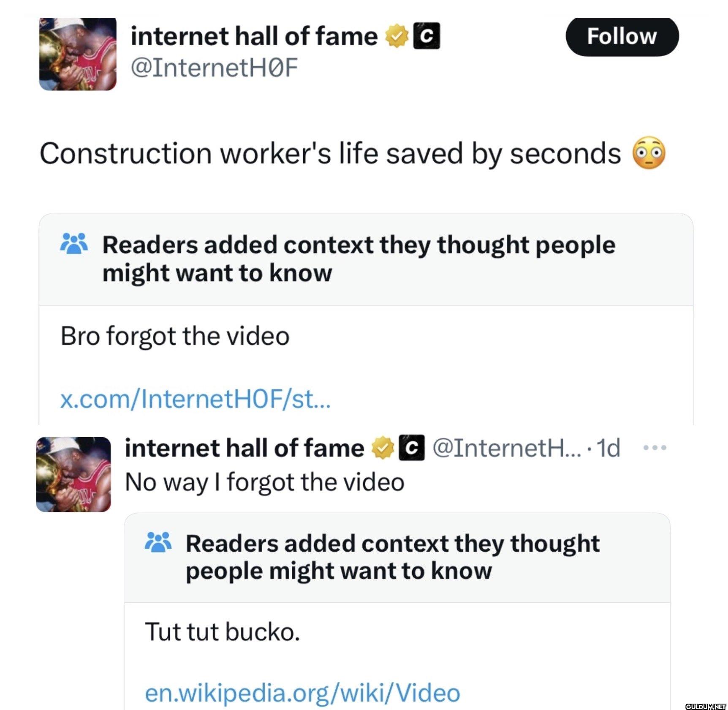728x710 pixels.
Task: Click the black C affiliate badge in the reply
Action: pos(412,448)
